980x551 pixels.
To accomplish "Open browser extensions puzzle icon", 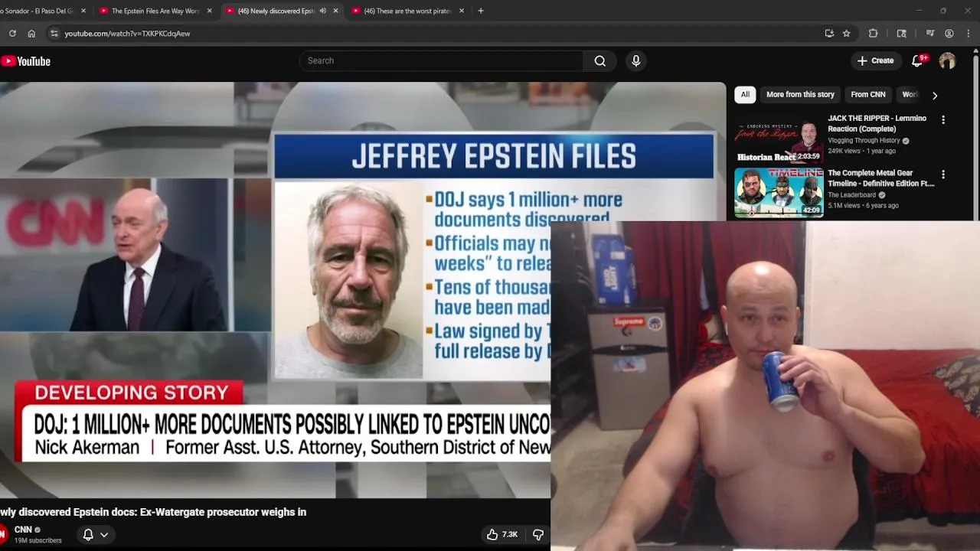I will (873, 34).
